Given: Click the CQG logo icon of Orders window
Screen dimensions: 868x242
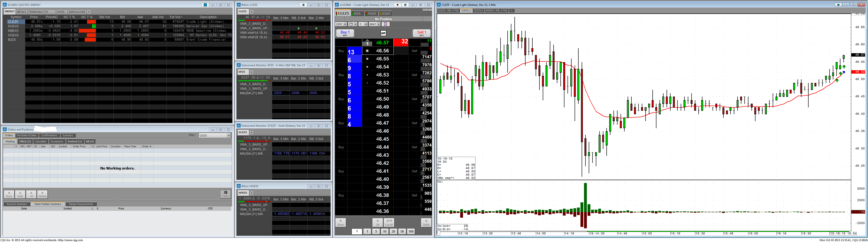Looking at the screenshot, I should coord(5,129).
